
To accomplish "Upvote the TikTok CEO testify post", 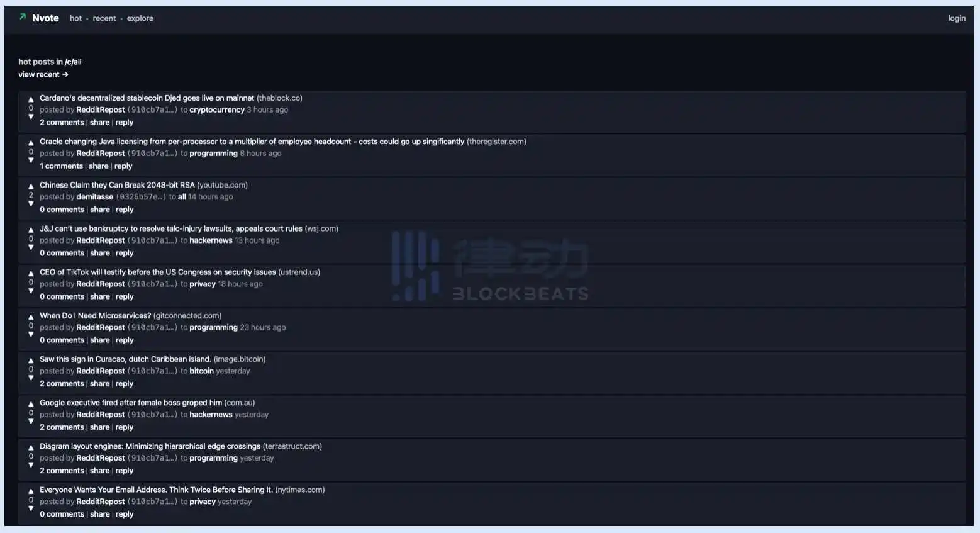I will tap(31, 274).
